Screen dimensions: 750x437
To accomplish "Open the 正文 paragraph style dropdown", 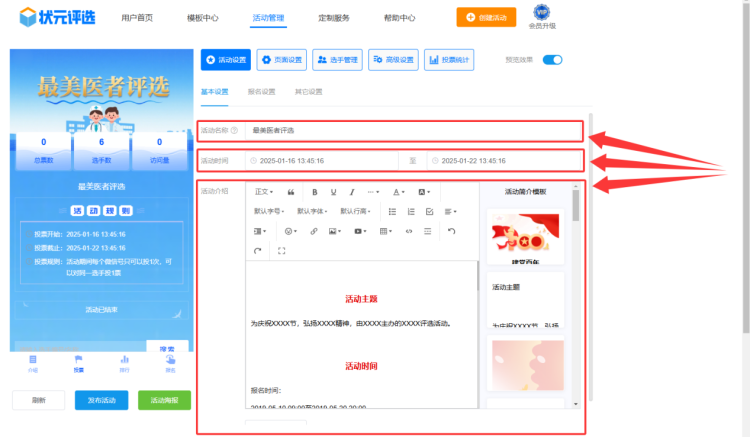I will 264,192.
